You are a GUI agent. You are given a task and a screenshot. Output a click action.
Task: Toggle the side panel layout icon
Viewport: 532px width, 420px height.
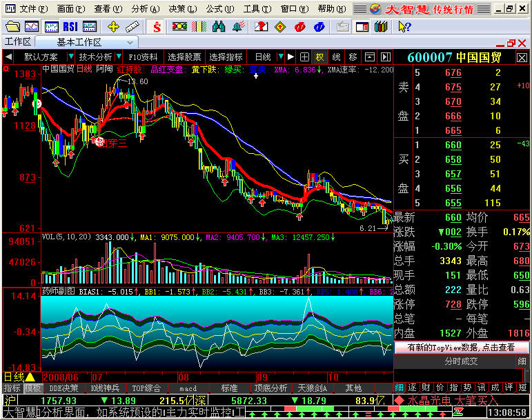tap(362, 26)
